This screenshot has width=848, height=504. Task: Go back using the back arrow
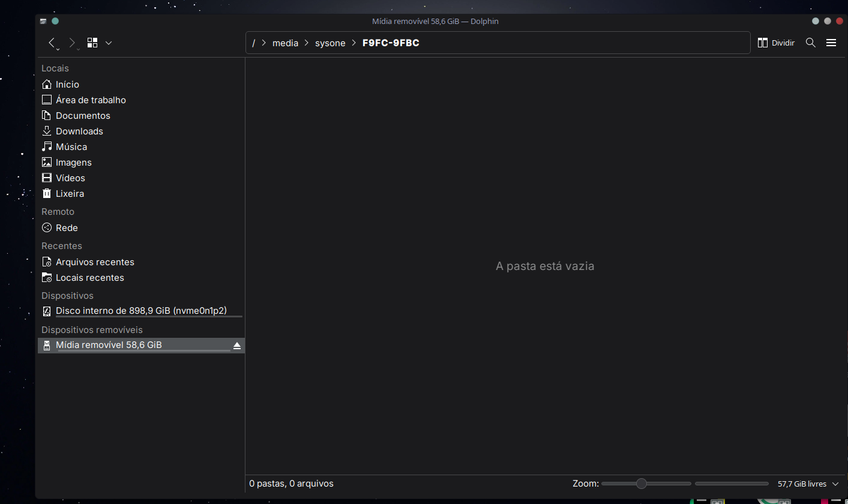coord(52,43)
